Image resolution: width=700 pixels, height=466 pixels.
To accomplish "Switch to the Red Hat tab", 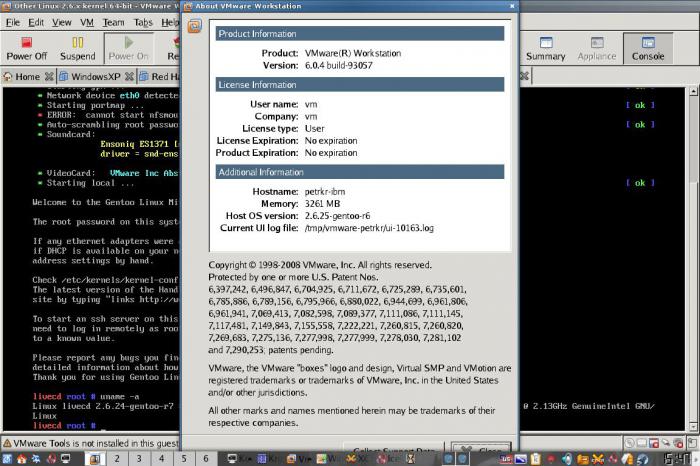I will coord(160,77).
